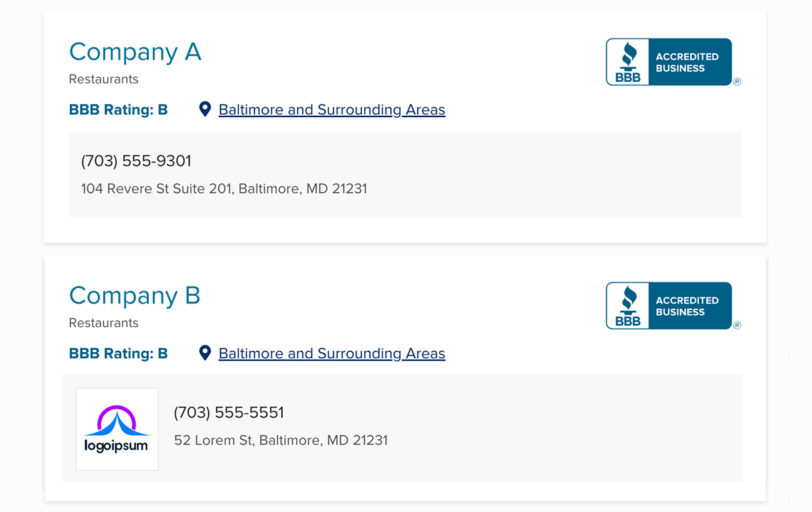The image size is (812, 512).
Task: Select the 52 Lorem St address
Action: pos(281,440)
